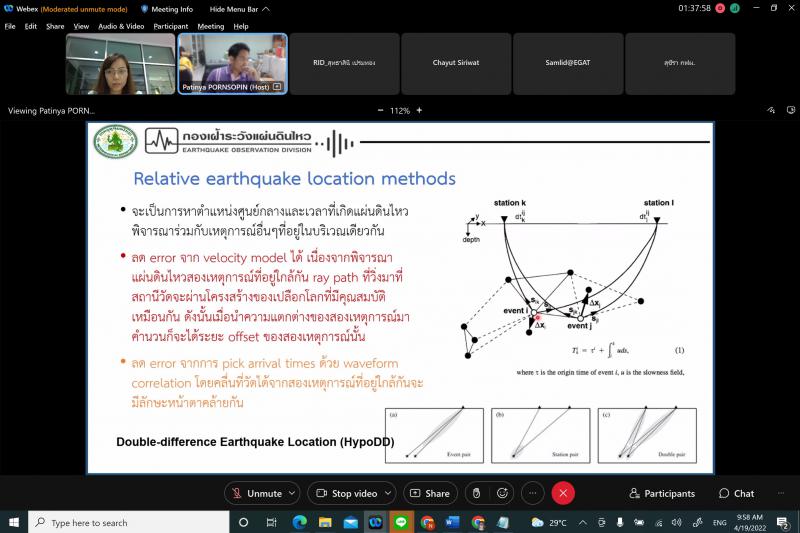Screen dimensions: 800x533
Task: Select Patinya PORNSOPIN host video thumbnail
Action: click(232, 64)
